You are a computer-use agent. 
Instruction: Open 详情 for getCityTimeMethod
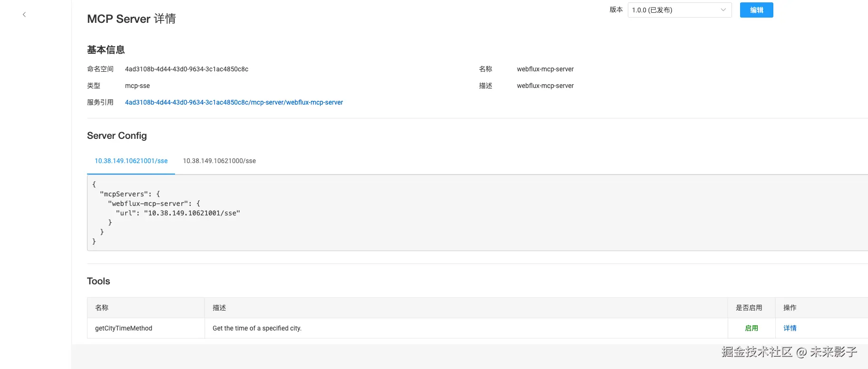(x=790, y=328)
